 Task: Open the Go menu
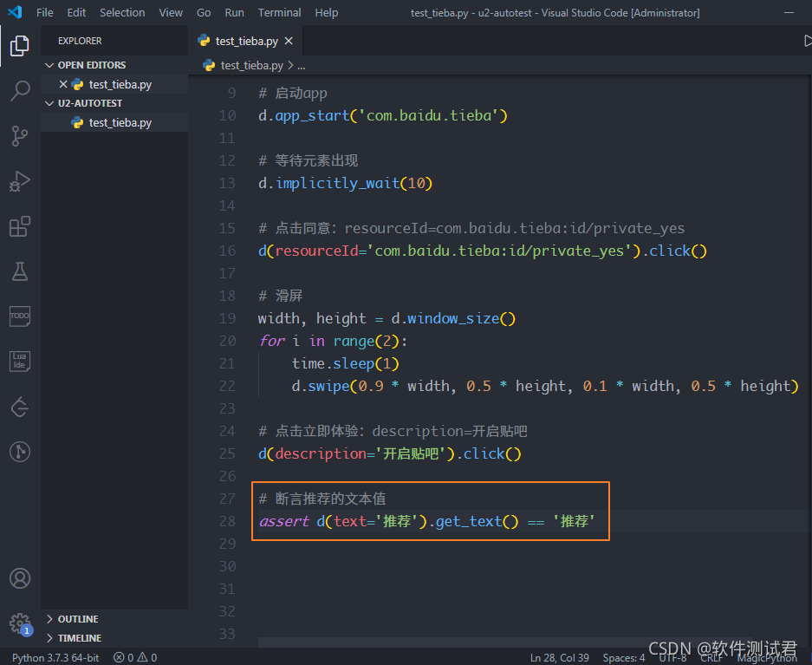point(204,12)
